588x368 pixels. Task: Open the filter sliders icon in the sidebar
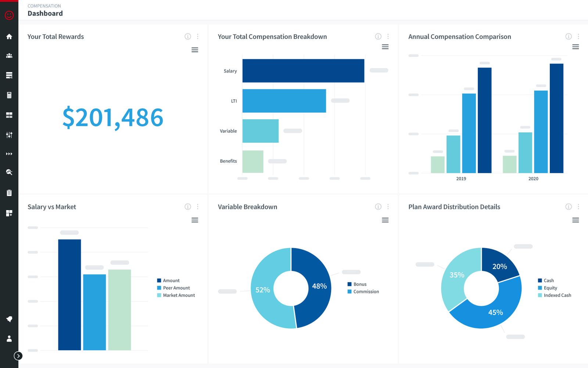click(x=9, y=135)
